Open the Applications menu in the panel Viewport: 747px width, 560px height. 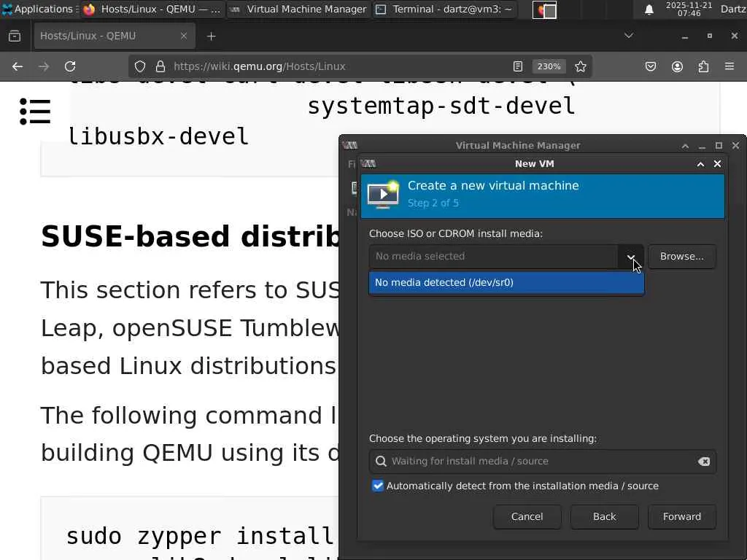(x=38, y=9)
